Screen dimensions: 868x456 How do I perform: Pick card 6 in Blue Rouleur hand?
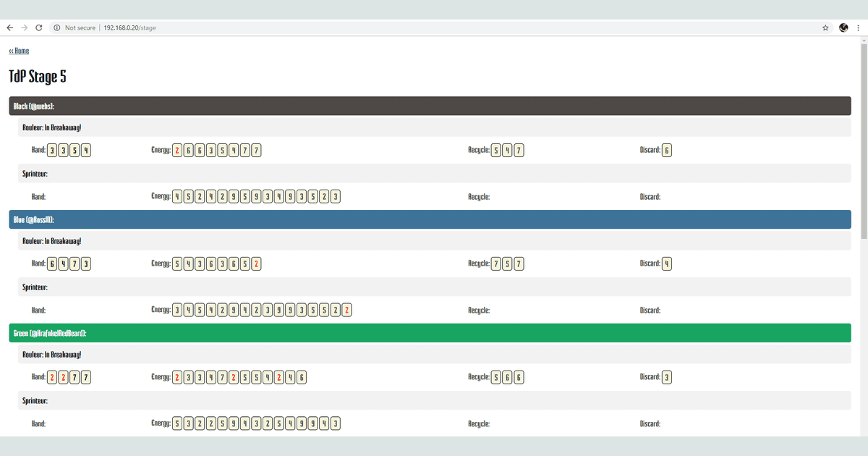[x=52, y=263]
